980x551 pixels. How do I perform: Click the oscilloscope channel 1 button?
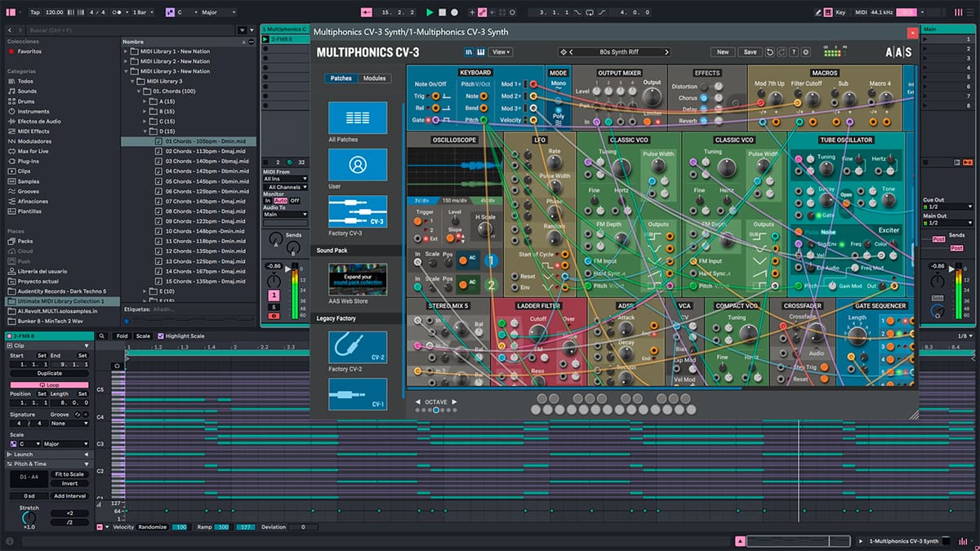coord(491,260)
